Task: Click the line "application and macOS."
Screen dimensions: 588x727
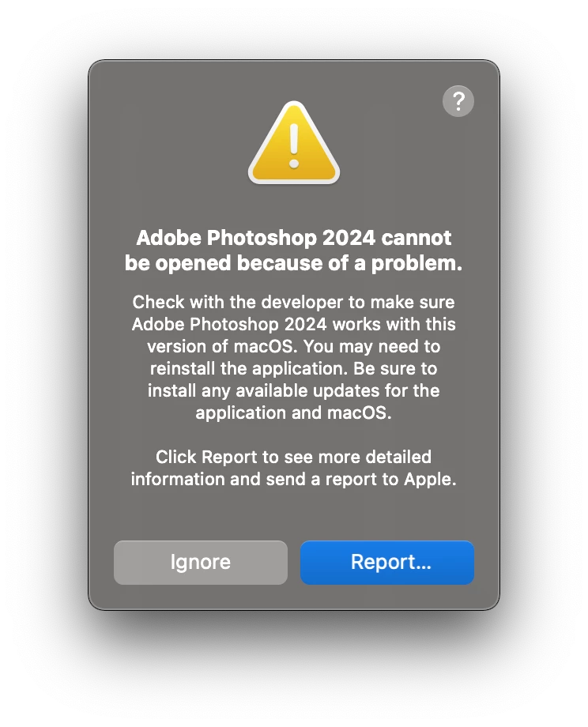Action: tap(293, 412)
